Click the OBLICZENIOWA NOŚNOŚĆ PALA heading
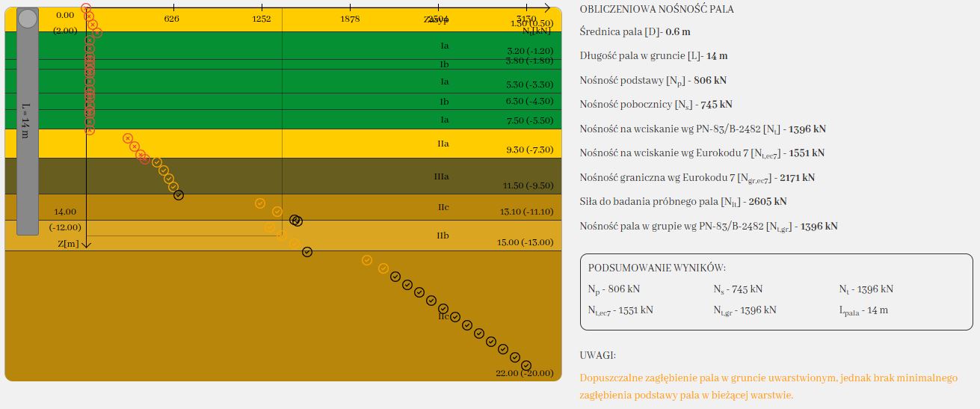The height and width of the screenshot is (409, 980). (656, 10)
